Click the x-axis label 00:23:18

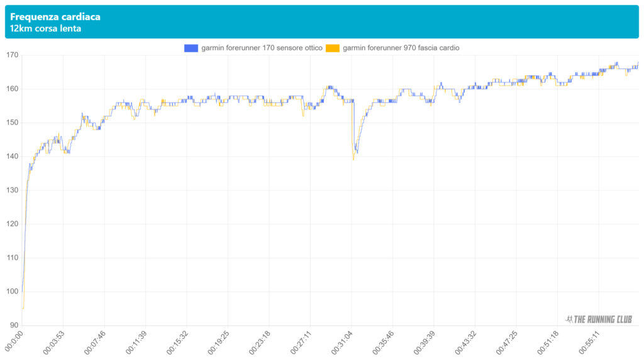(x=260, y=343)
